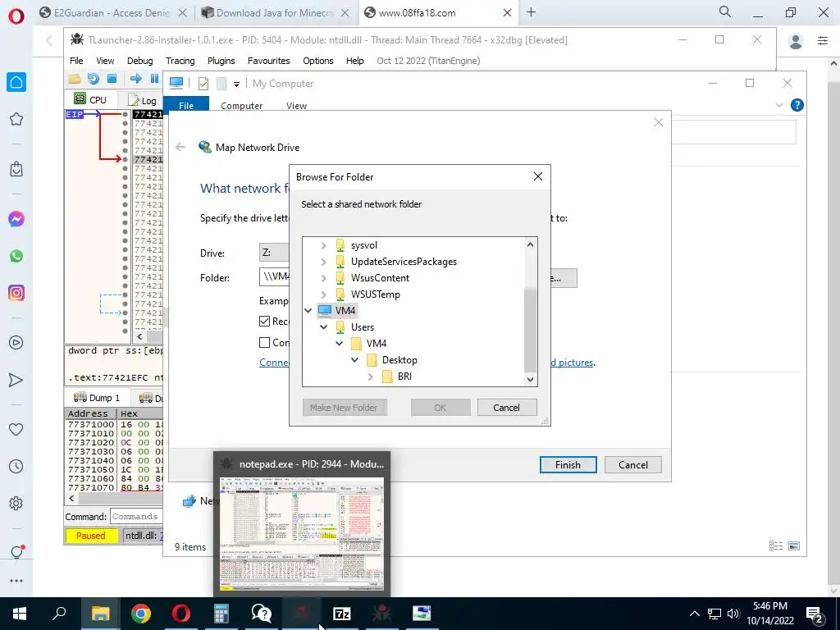Open Opera flow send icon
The image size is (840, 630).
16,380
